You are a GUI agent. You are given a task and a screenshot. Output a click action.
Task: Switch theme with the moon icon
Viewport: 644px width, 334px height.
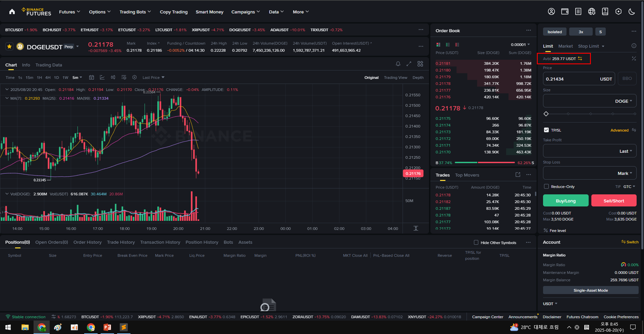632,12
